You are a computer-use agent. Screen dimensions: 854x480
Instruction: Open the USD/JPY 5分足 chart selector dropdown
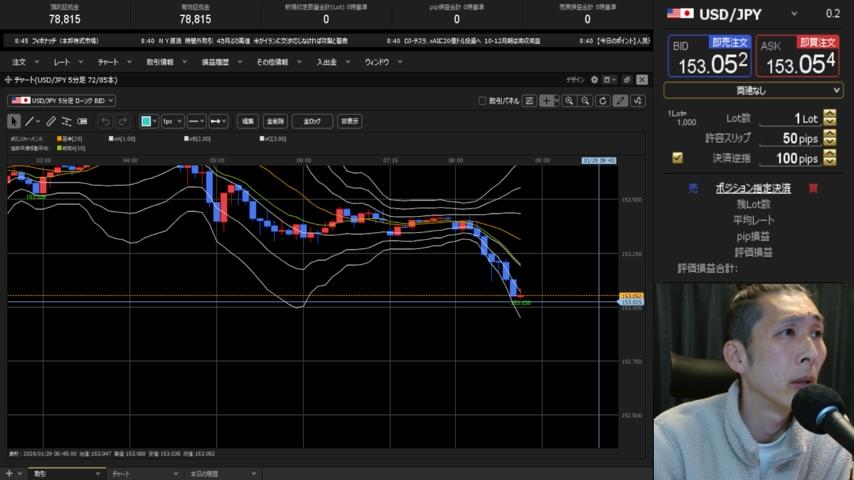(x=62, y=100)
